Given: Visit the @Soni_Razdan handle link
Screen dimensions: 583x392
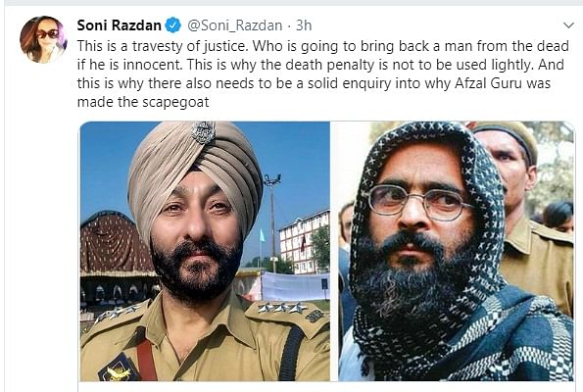Looking at the screenshot, I should point(234,25).
